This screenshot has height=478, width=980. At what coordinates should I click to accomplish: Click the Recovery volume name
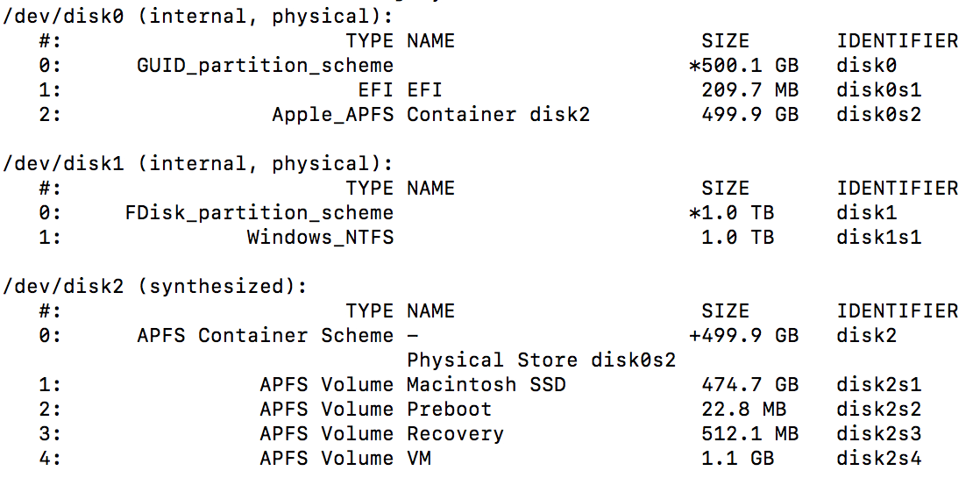455,433
